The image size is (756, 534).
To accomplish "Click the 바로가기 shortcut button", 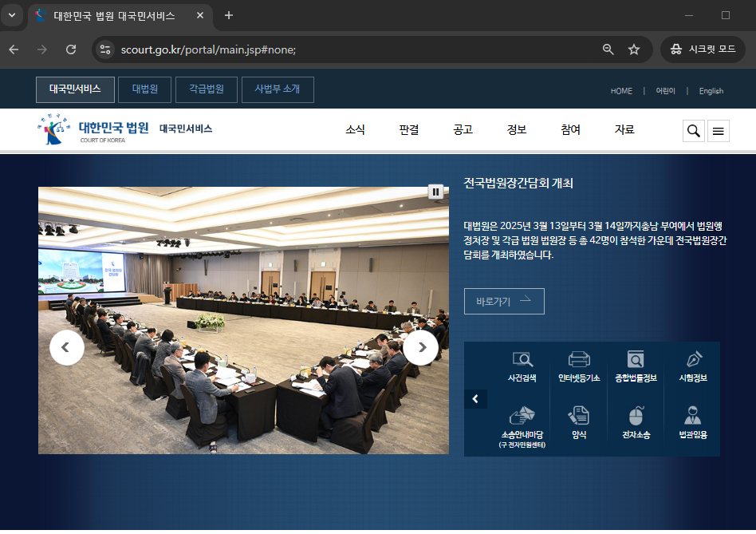I will pos(503,301).
